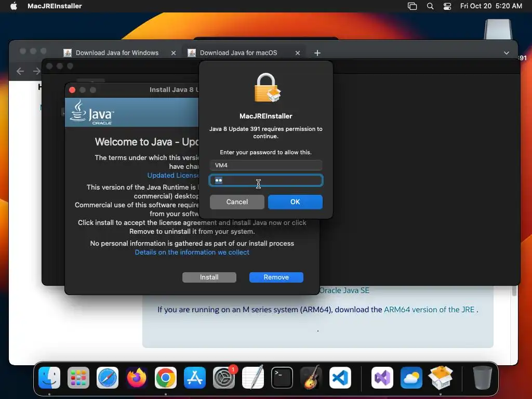
Task: Cancel the password prompt
Action: [x=237, y=202]
